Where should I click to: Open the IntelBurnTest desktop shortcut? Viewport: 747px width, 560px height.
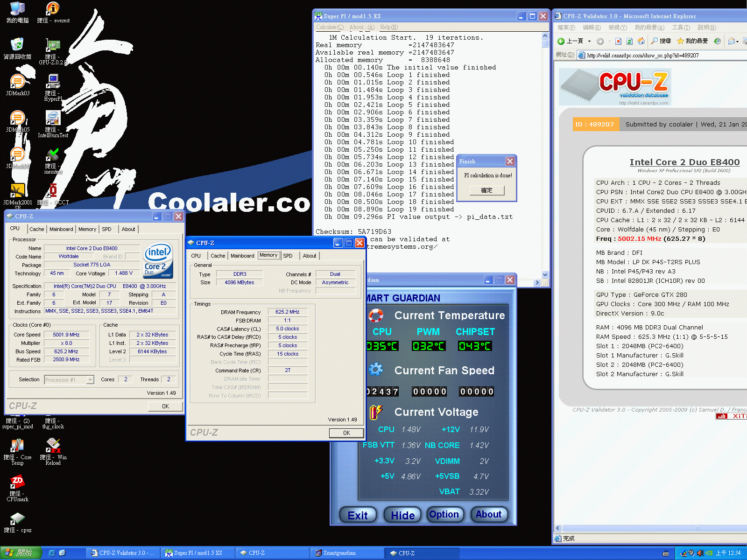[x=53, y=124]
